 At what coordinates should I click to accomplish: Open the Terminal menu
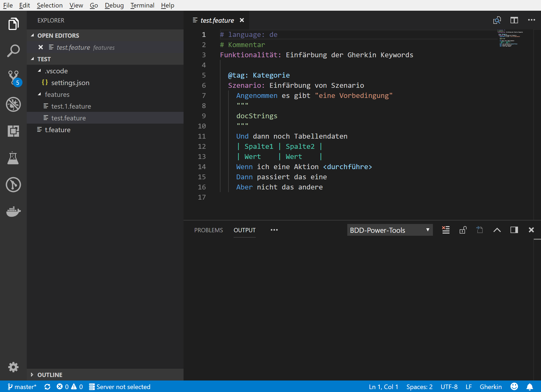point(142,5)
